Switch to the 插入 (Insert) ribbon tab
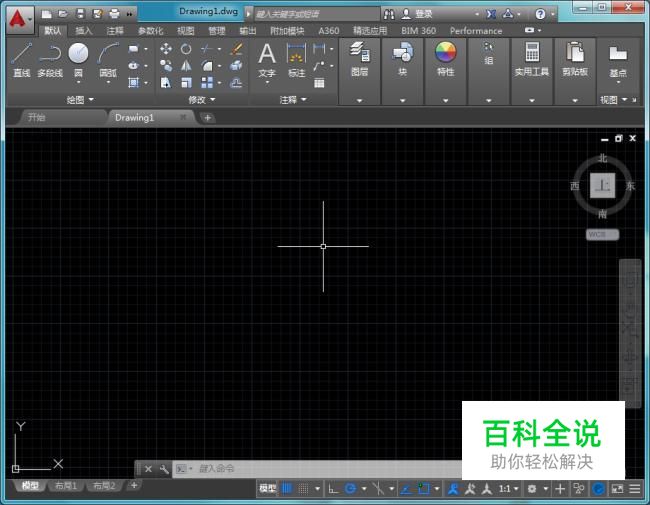This screenshot has height=505, width=650. pyautogui.click(x=84, y=31)
